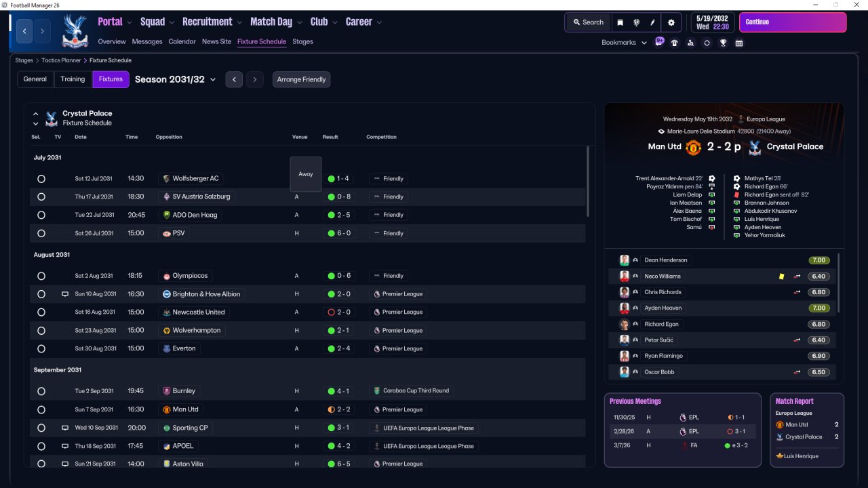Open the trophy competitions shortcut icon
The image size is (868, 488).
[x=724, y=43]
